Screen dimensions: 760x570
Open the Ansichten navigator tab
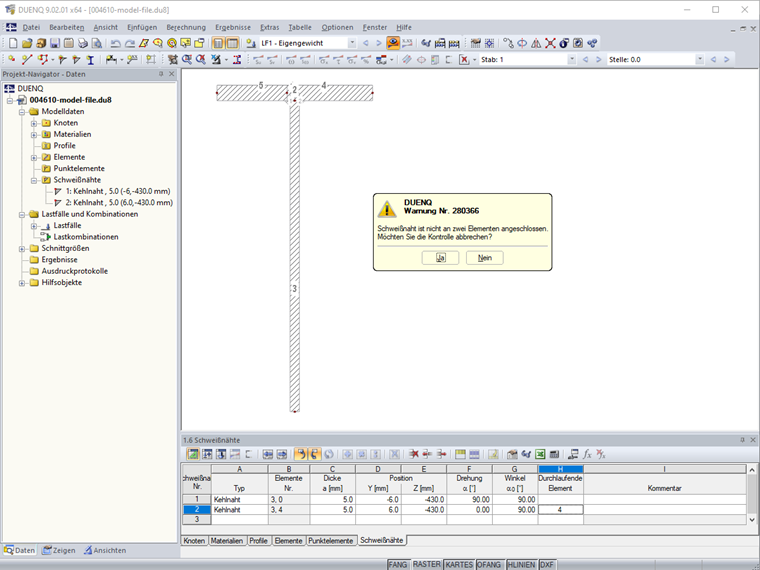tap(105, 550)
